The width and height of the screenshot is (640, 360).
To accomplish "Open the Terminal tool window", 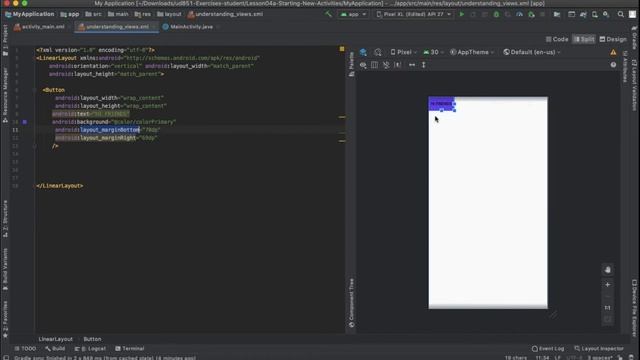I will tap(130, 349).
